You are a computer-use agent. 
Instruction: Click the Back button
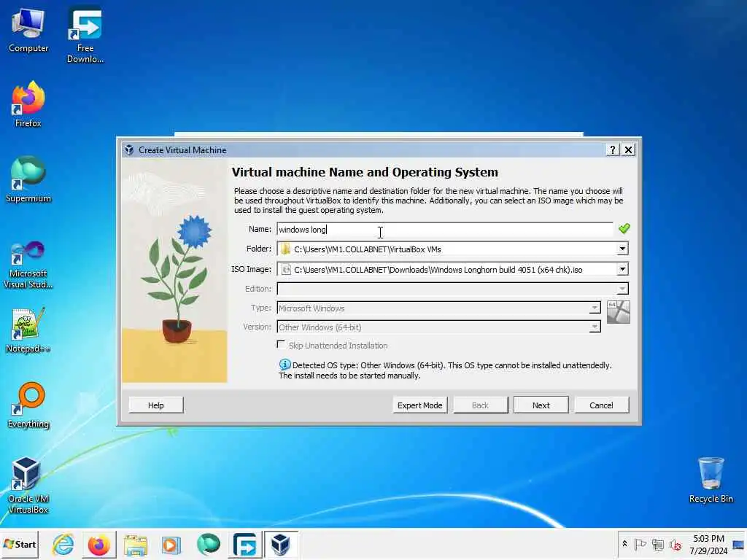[480, 405]
